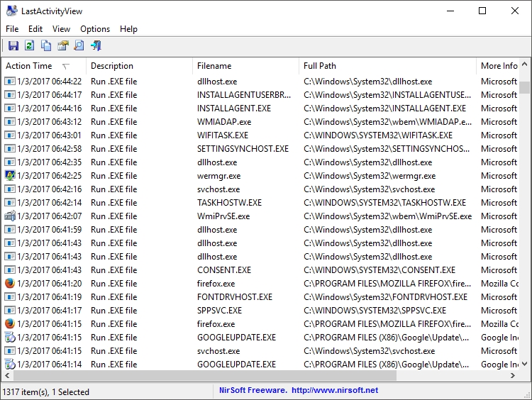Click the TASKHOSTW.EXE filename cell

click(229, 203)
